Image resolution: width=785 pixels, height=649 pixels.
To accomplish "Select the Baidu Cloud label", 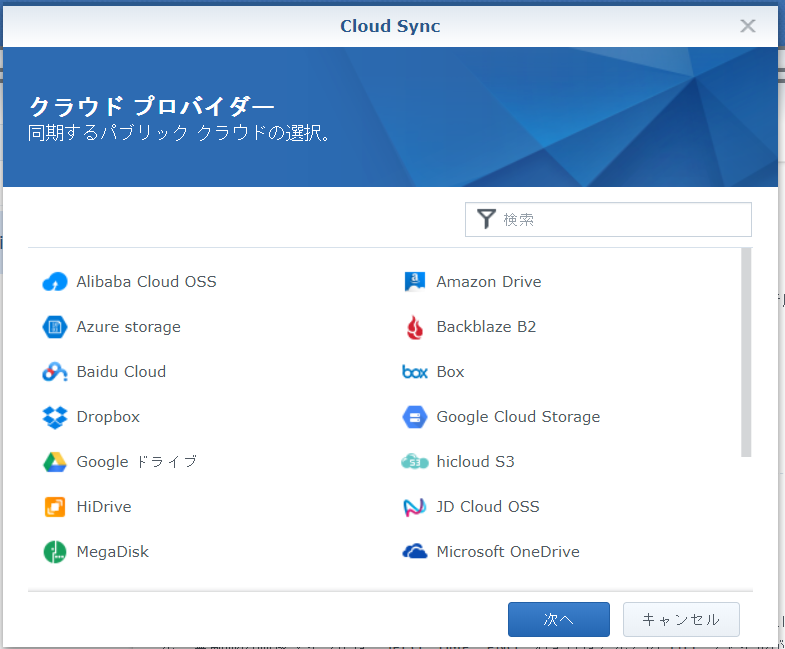I will (121, 372).
